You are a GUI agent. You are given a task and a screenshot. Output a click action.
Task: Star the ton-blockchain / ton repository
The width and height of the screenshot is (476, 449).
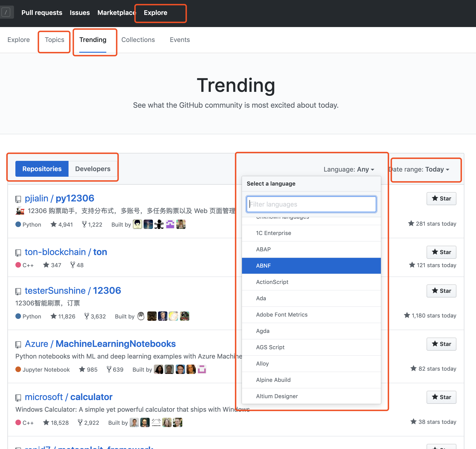point(441,252)
